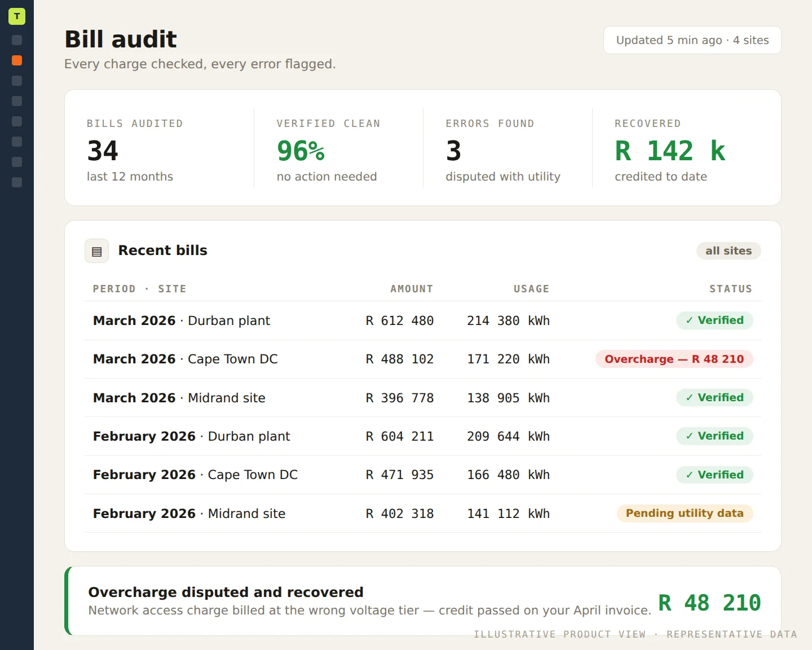Click Verified badge for March Durban plant

coord(714,320)
